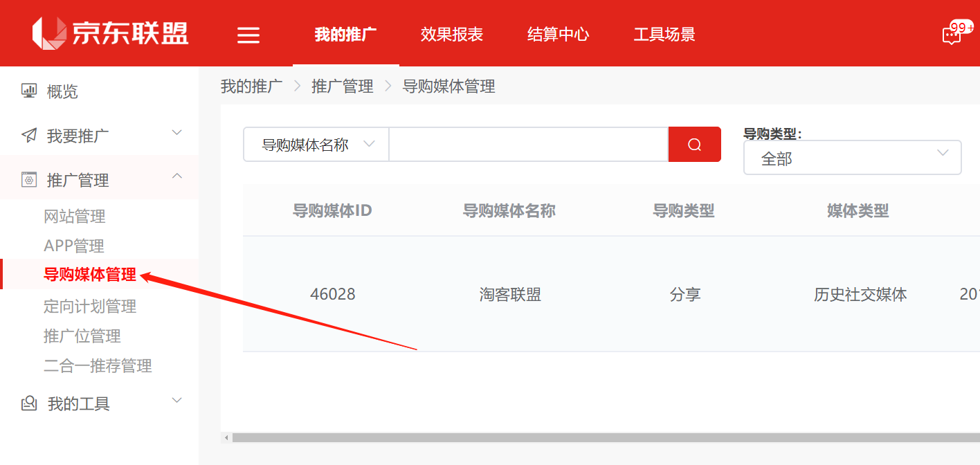This screenshot has height=465, width=980.
Task: Click the 媒体类型 column header
Action: [858, 210]
